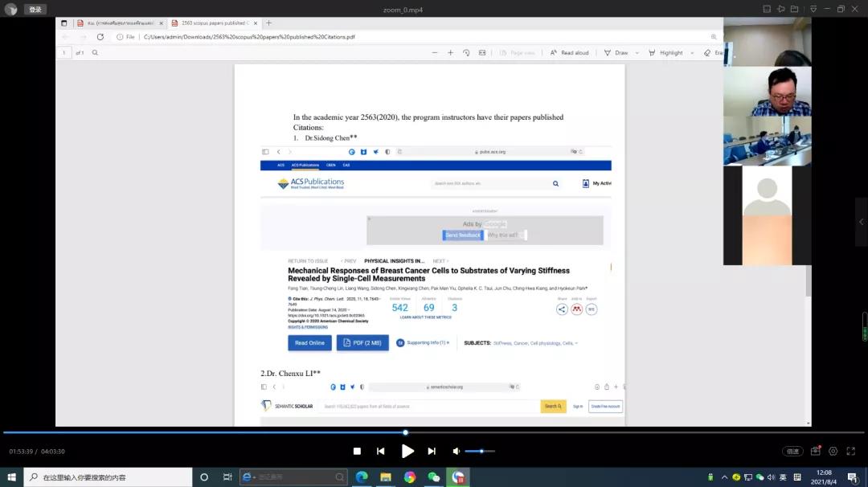Rotate the PDF page
Image resolution: width=868 pixels, height=487 pixels.
(466, 52)
